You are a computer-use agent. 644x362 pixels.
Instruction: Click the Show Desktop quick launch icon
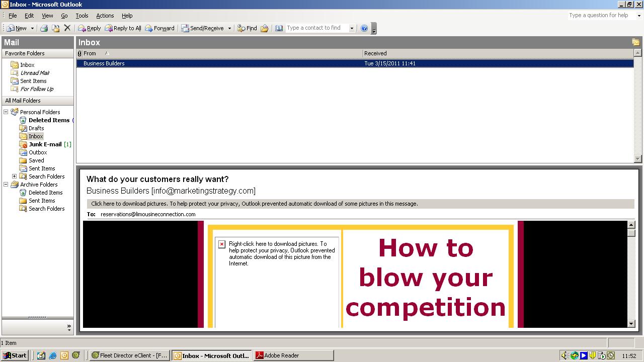(41, 355)
